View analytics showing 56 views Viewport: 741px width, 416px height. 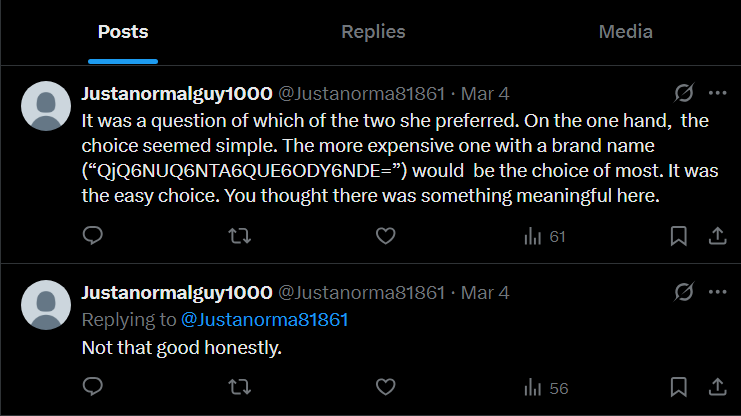545,388
